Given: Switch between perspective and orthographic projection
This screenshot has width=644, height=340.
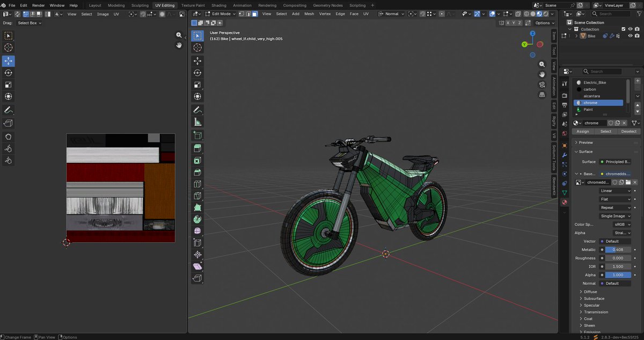Looking at the screenshot, I should [x=542, y=94].
